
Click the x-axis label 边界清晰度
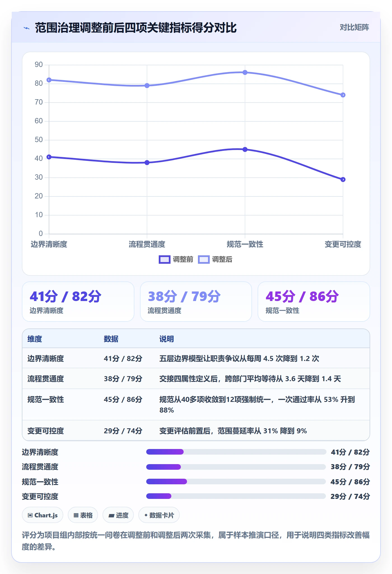[x=49, y=244]
